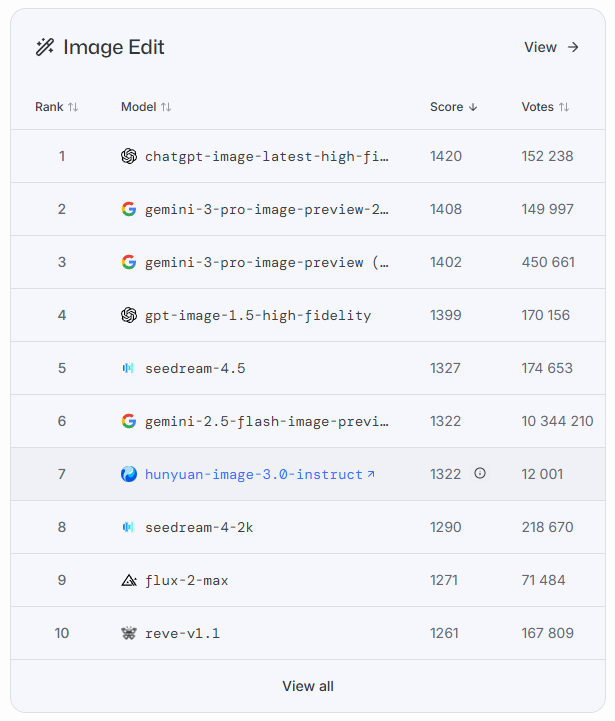Select the seedream-4-2k row

click(x=308, y=527)
